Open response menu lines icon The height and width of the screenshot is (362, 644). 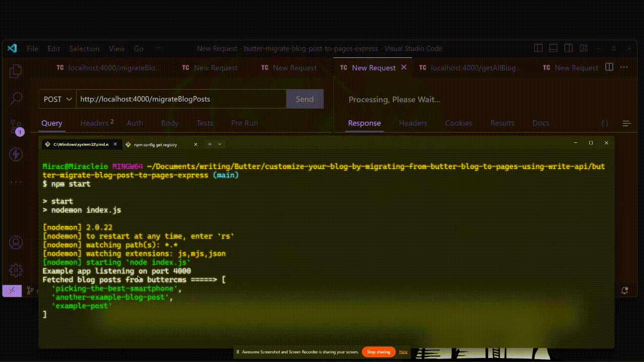(626, 123)
